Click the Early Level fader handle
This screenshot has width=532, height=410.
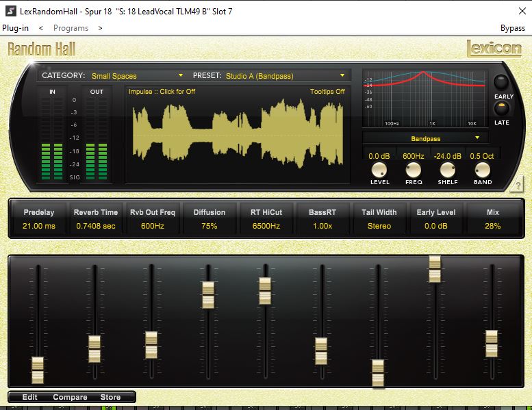pyautogui.click(x=435, y=269)
